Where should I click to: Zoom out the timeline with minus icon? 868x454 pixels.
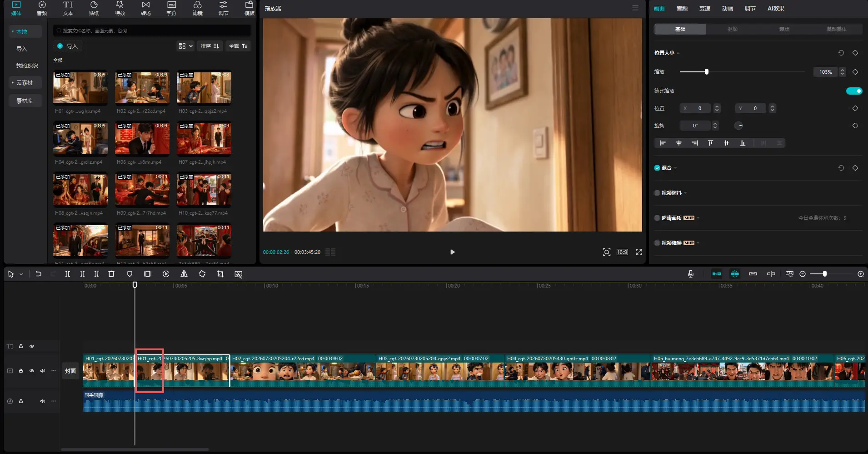pyautogui.click(x=803, y=274)
